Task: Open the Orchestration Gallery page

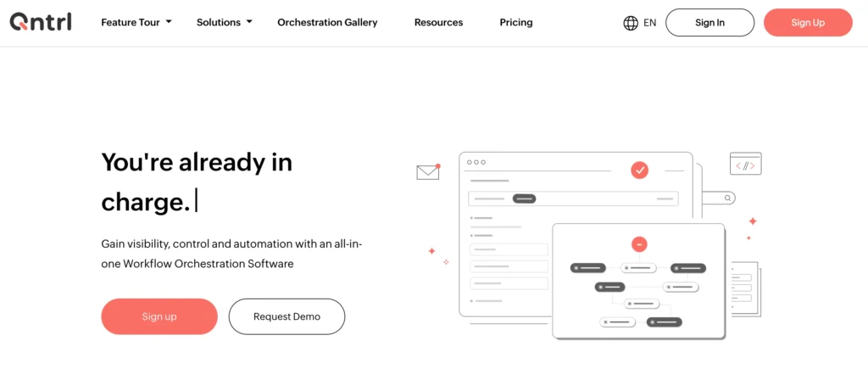Action: tap(327, 22)
